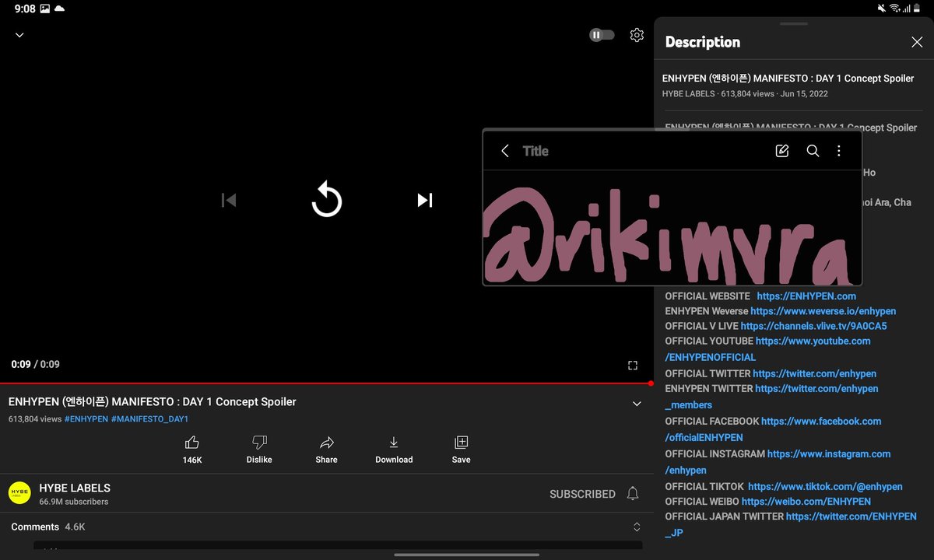Search within the floating note
This screenshot has width=934, height=560.
tap(813, 151)
